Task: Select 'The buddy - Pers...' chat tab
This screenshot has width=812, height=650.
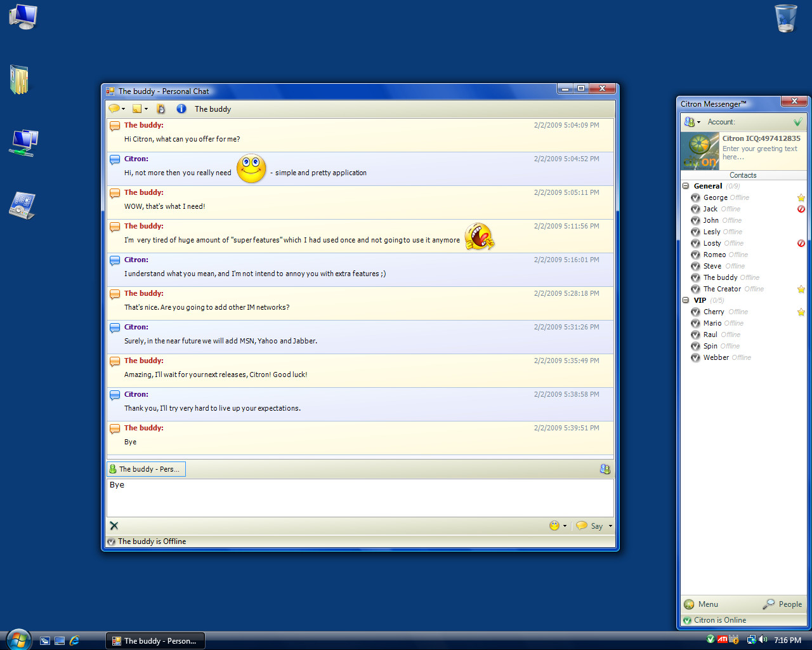Action: click(146, 469)
